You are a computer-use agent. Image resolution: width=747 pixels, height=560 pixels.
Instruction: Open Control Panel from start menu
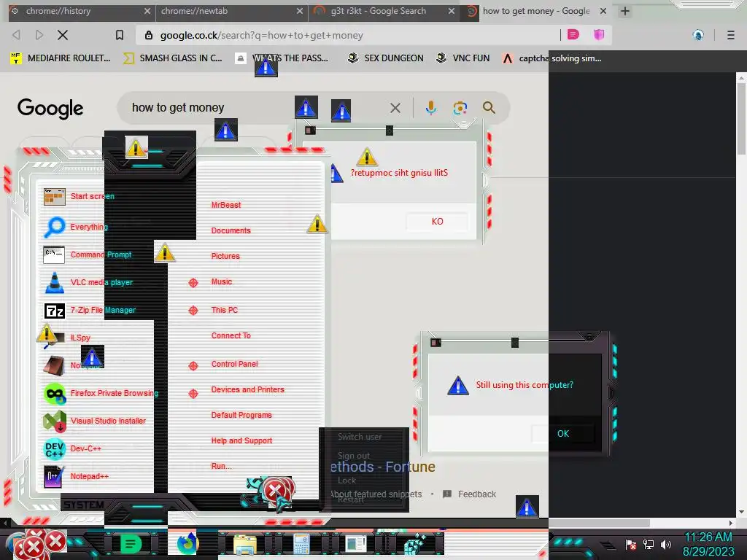(x=234, y=365)
